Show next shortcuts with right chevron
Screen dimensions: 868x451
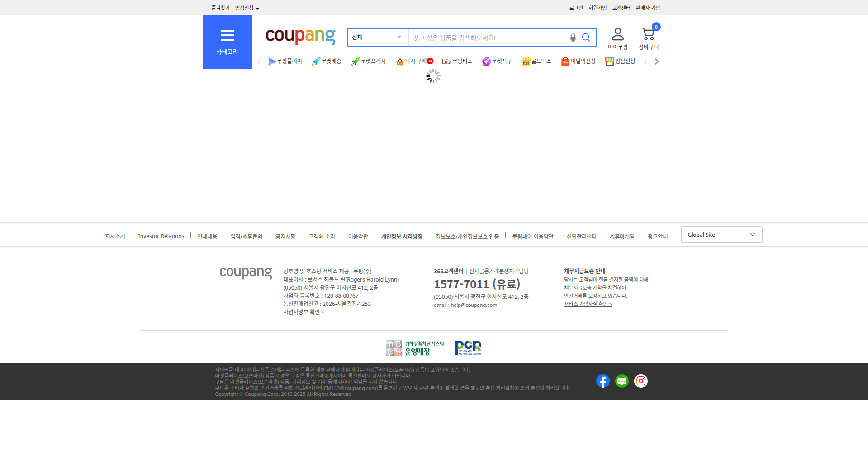(656, 61)
